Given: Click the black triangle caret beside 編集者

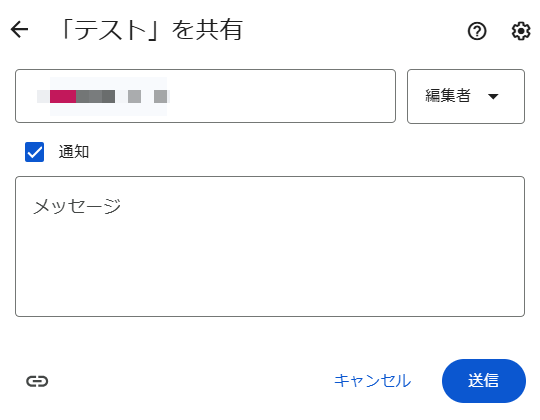Looking at the screenshot, I should tap(493, 97).
